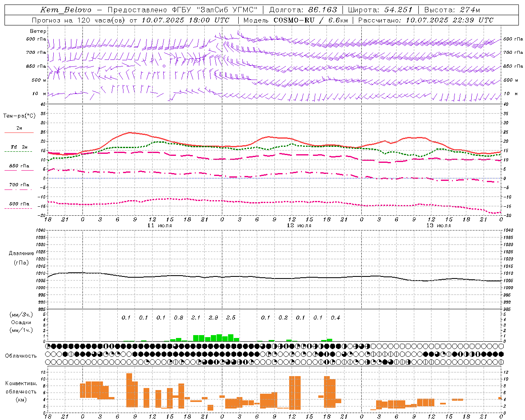Screen dimensions: 525x420
Task: Click the forecast start time '10.07.2025 18:00 UTC'
Action: pyautogui.click(x=185, y=20)
